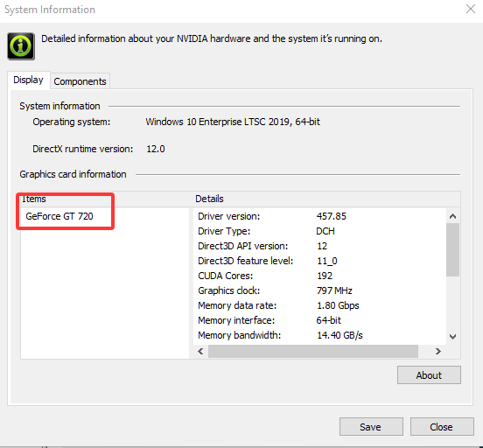483x448 pixels.
Task: Save the system information
Action: 371,427
